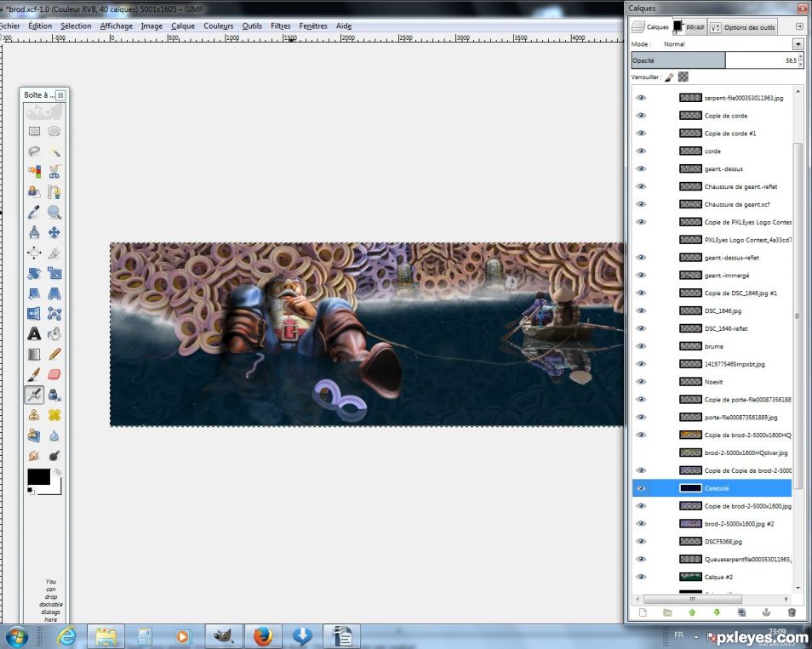Open the Filtres menu
Screen dimensions: 812x649
280,26
